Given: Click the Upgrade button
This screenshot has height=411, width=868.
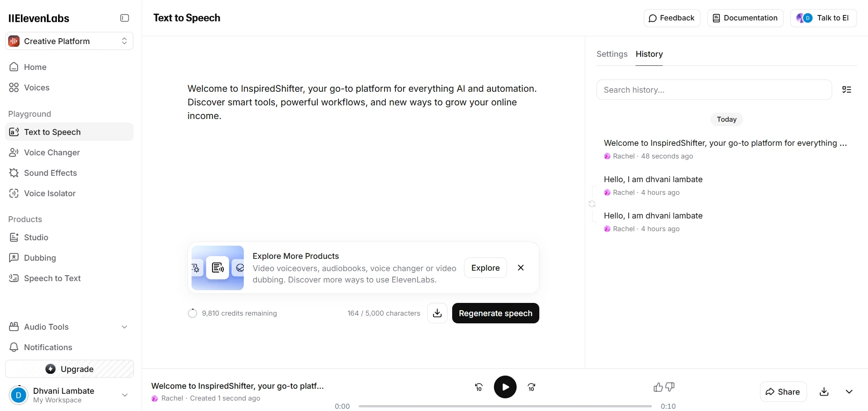Looking at the screenshot, I should 69,369.
